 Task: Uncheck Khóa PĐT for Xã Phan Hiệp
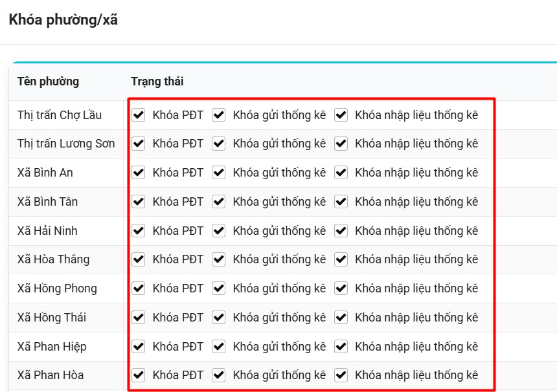139,347
